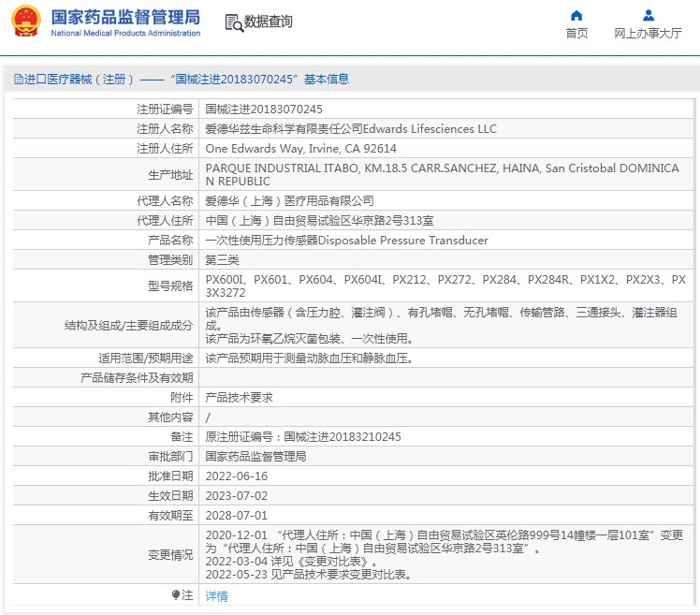700x615 pixels.
Task: Click the 进口医疗器械（注册）heading text
Action: 79,80
